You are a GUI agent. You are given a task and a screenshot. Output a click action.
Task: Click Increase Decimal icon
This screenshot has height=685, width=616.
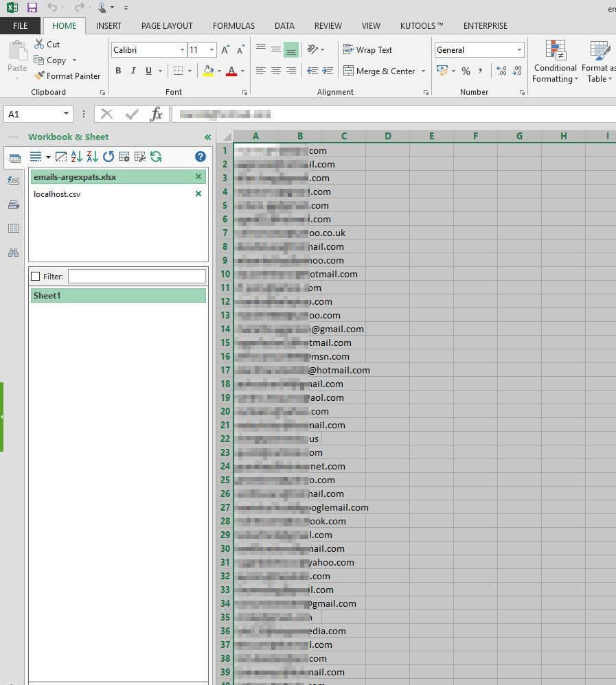pyautogui.click(x=501, y=71)
